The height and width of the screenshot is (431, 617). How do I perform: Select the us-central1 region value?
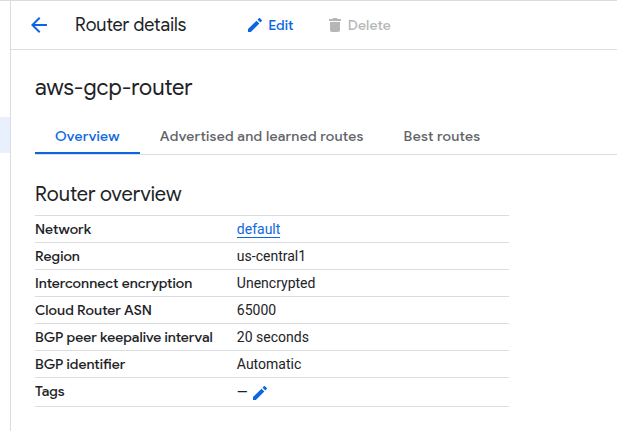pyautogui.click(x=270, y=256)
